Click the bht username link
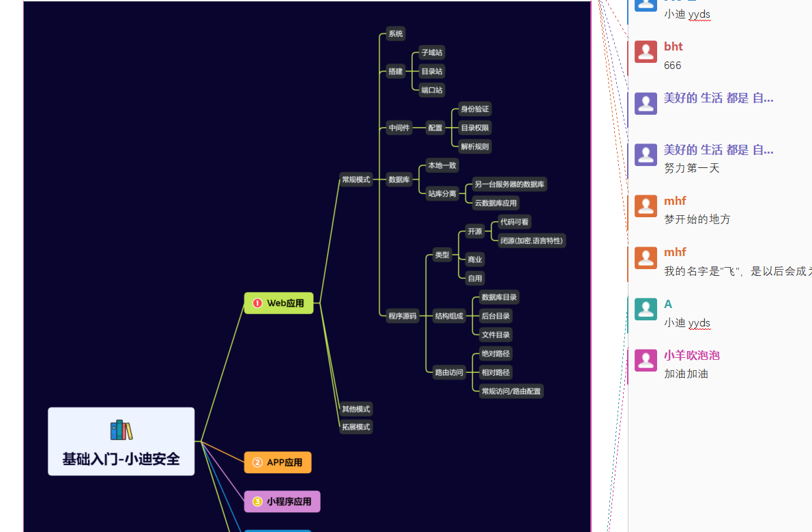Viewport: 812px width, 532px height. [673, 46]
